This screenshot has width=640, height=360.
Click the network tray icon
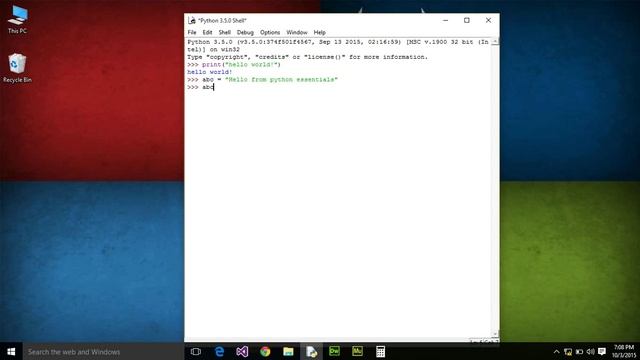tap(568, 351)
